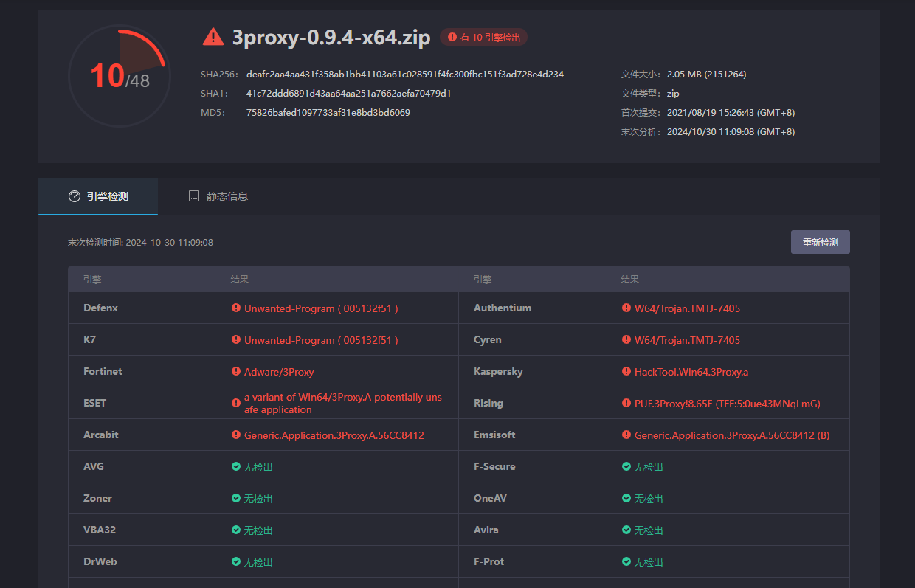
Task: Click Arcabit's Generic.Application.3Proxy.A.56CC8412 result
Action: point(334,435)
